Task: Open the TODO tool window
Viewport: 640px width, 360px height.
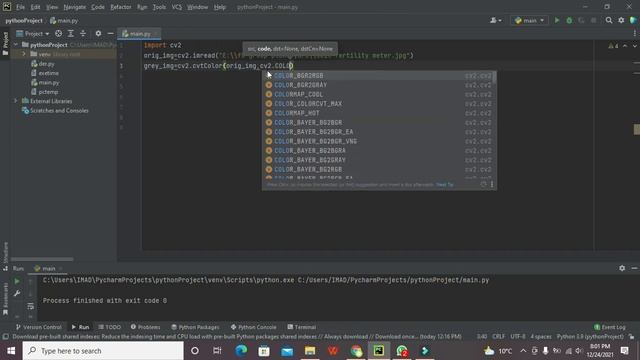Action: click(x=109, y=327)
